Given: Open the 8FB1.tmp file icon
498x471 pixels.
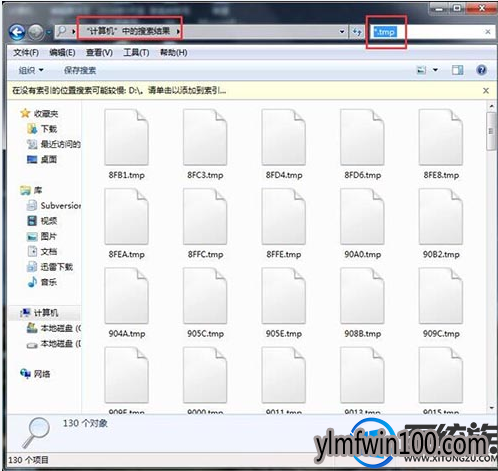Looking at the screenshot, I should [x=126, y=137].
